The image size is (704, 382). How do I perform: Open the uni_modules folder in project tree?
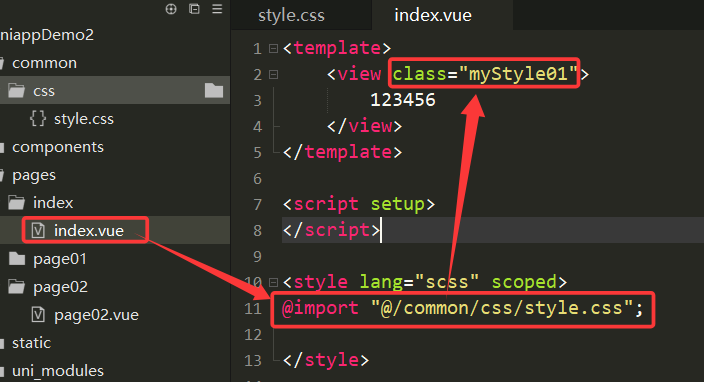tap(57, 371)
